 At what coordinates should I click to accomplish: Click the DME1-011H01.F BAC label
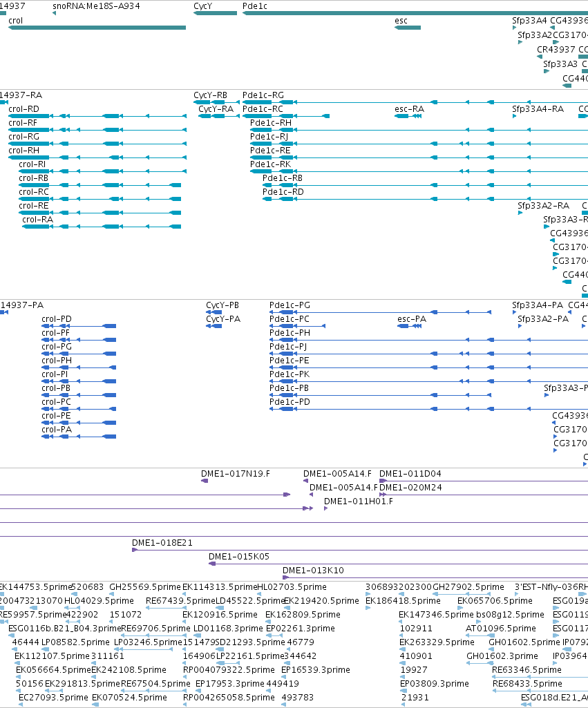tap(359, 501)
